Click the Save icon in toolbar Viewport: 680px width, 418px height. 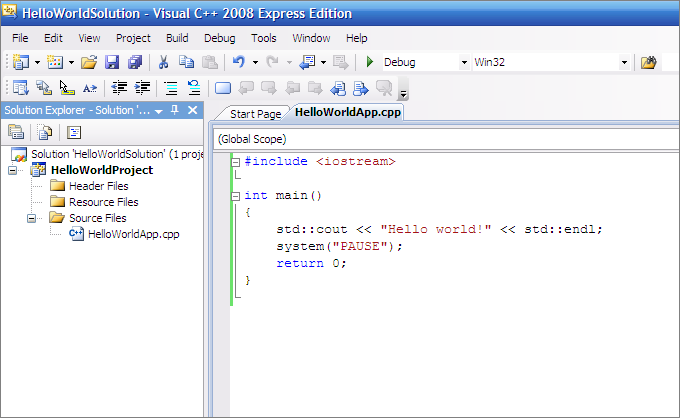[112, 62]
